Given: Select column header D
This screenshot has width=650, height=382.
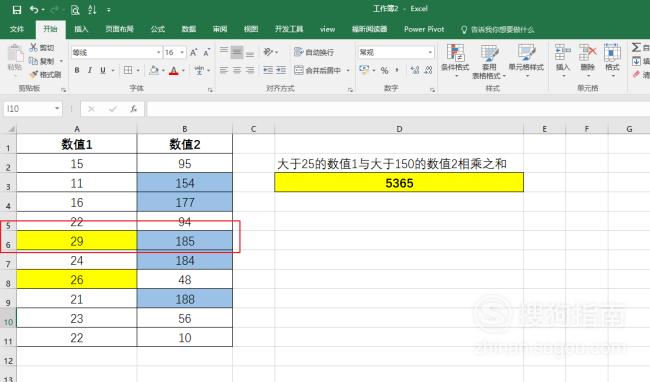Looking at the screenshot, I should pos(399,129).
